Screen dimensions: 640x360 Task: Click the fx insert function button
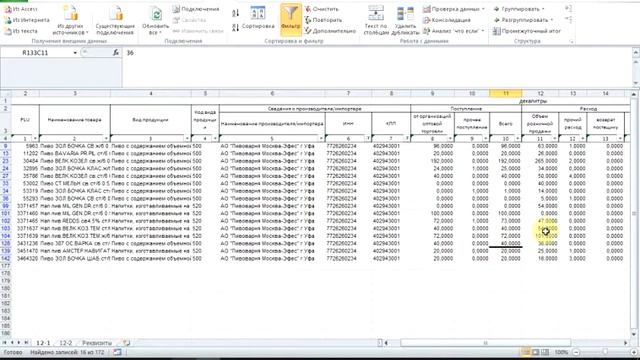point(116,53)
